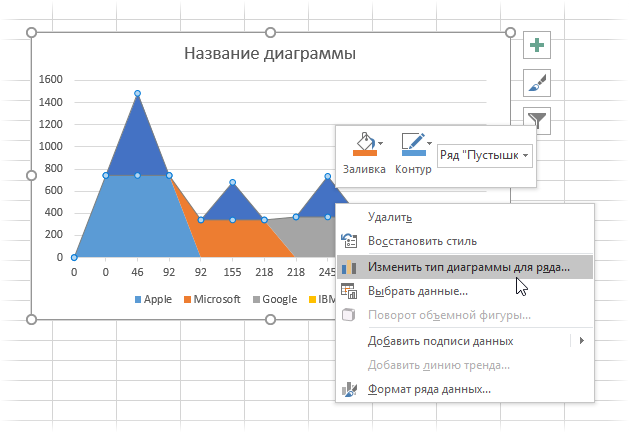Image resolution: width=629 pixels, height=433 pixels.
Task: Click the Заливка fill bucket icon
Action: (x=365, y=144)
